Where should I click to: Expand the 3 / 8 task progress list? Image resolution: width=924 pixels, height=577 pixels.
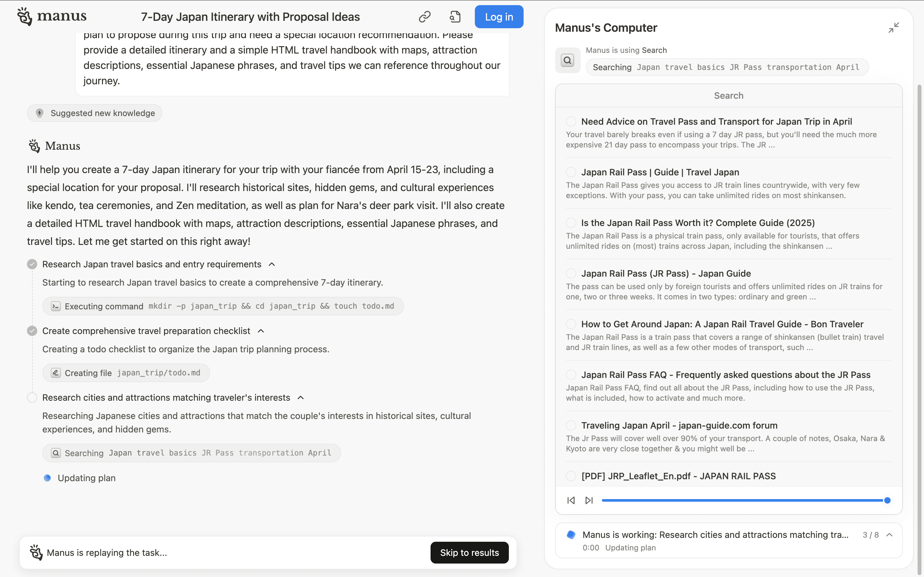889,535
